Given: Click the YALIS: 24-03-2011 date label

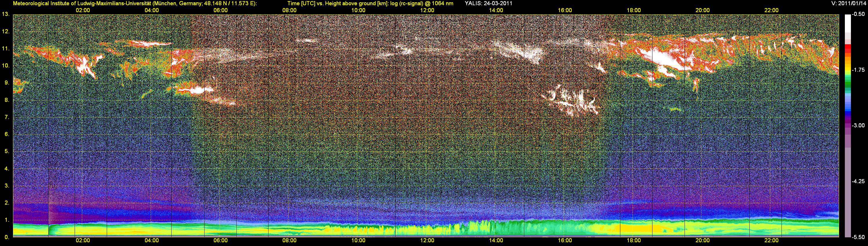Looking at the screenshot, I should point(489,4).
